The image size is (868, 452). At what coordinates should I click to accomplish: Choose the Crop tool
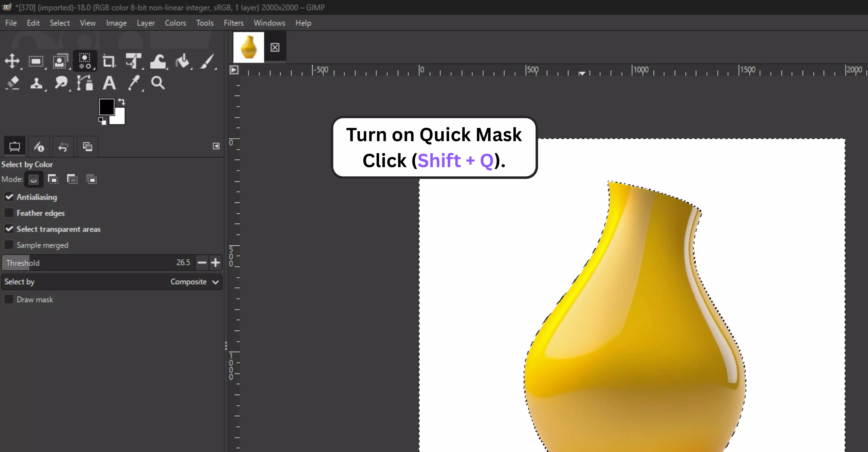(x=109, y=61)
